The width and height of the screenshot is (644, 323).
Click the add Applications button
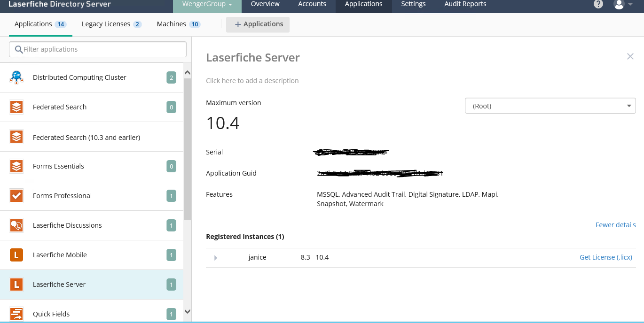pyautogui.click(x=258, y=24)
